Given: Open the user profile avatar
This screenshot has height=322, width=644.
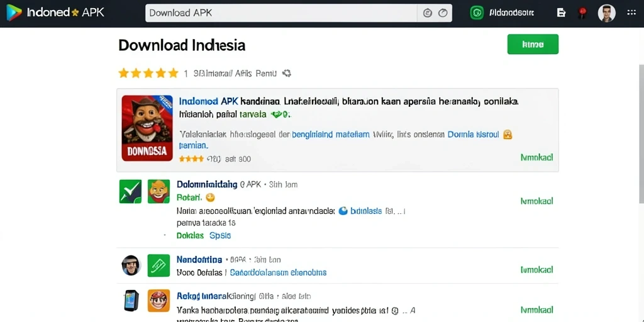Looking at the screenshot, I should 607,13.
